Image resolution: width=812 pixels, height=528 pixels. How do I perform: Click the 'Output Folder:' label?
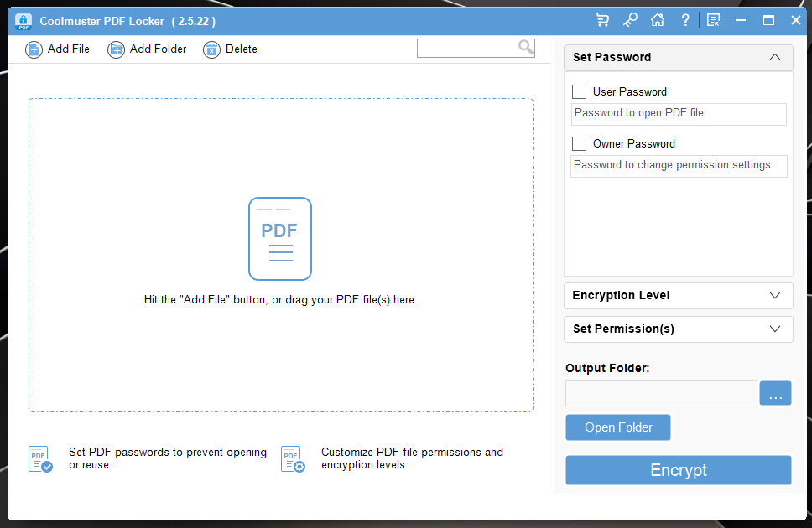coord(607,368)
